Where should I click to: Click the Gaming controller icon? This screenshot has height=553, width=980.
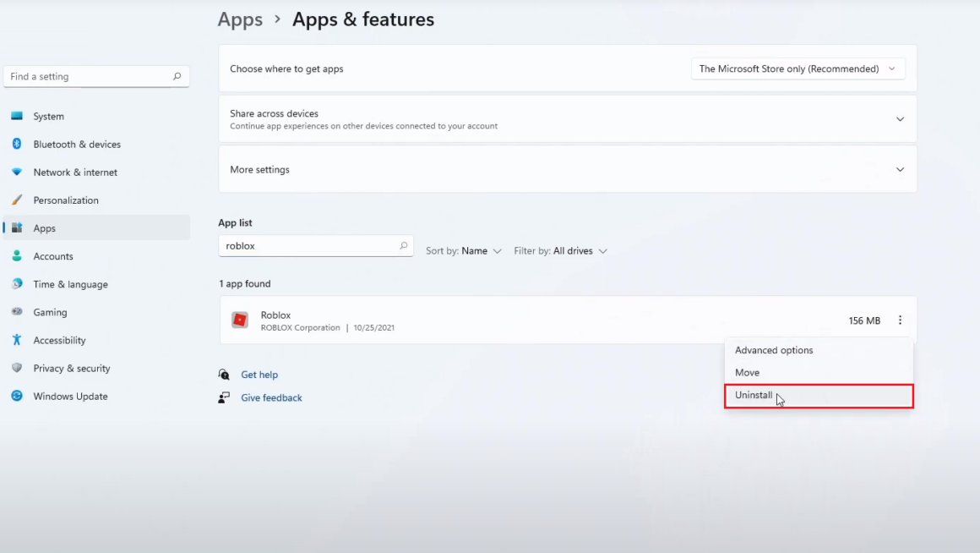click(x=17, y=312)
